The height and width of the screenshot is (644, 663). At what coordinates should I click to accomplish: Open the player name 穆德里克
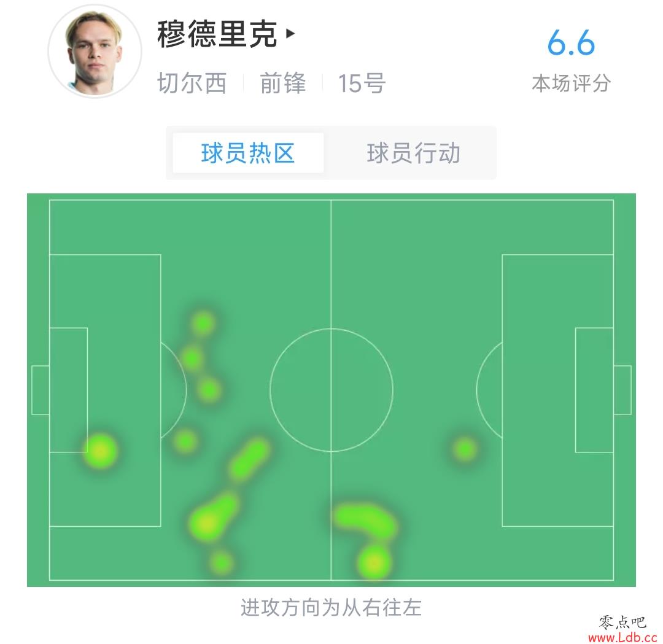(x=217, y=34)
